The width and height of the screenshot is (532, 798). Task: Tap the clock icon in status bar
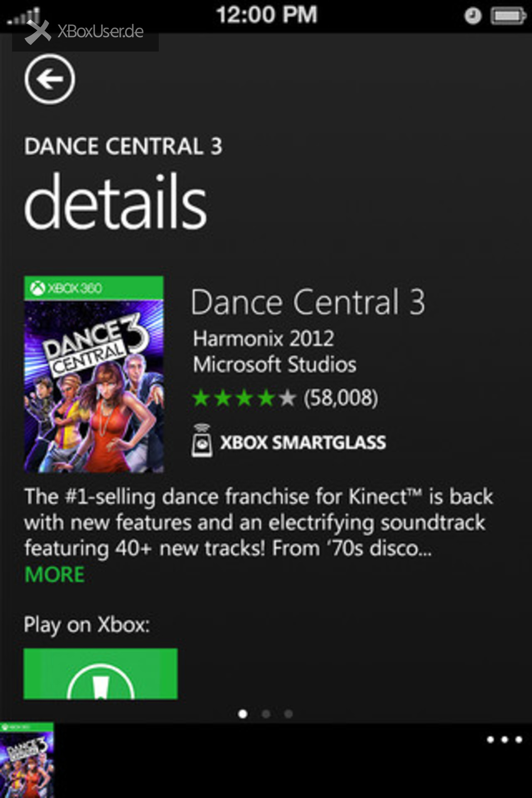[473, 16]
